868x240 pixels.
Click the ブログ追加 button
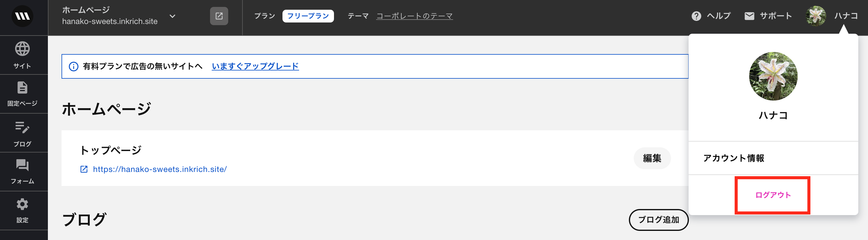(x=658, y=220)
